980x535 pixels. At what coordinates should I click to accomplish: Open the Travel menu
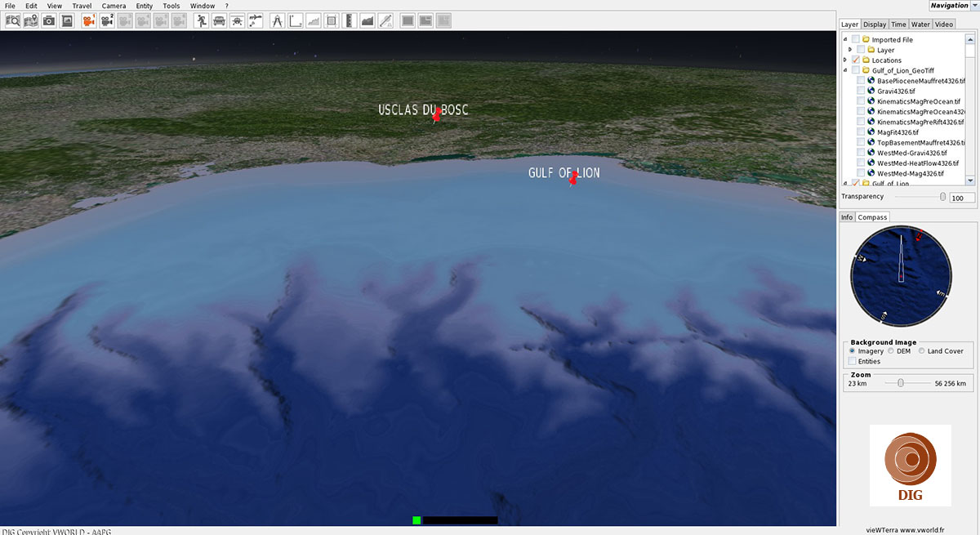82,6
